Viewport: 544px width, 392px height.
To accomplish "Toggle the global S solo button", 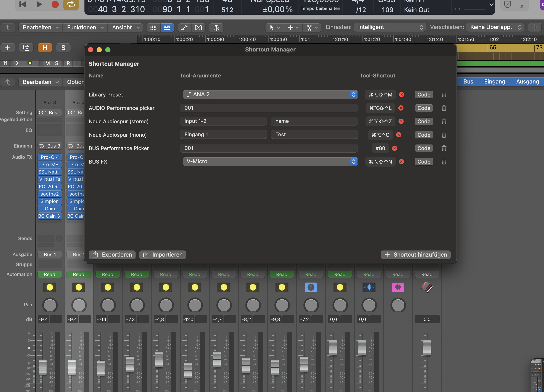I will [63, 48].
